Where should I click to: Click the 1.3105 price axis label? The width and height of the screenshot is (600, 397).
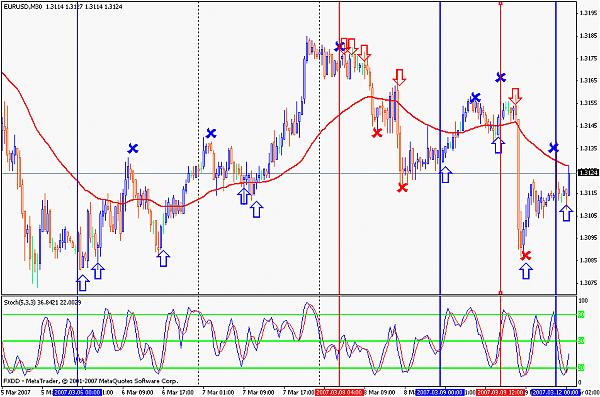(x=589, y=215)
